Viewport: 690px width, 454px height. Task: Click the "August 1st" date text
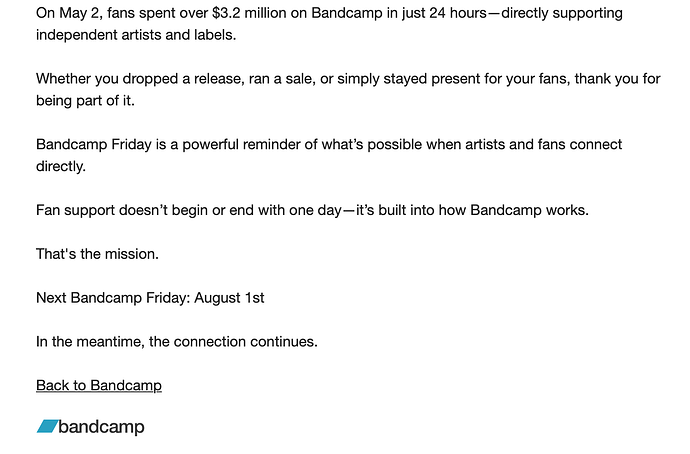[x=229, y=298]
